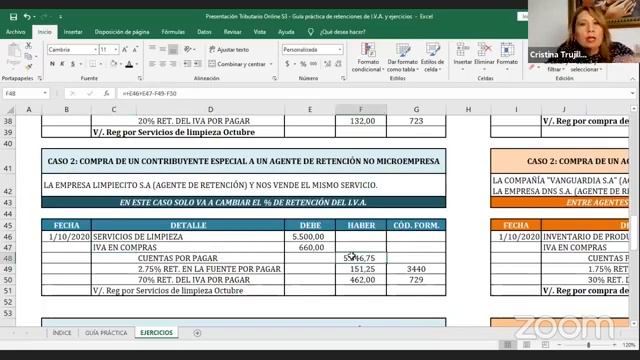640x360 pixels.
Task: Align cell text to the left
Action: (152, 64)
